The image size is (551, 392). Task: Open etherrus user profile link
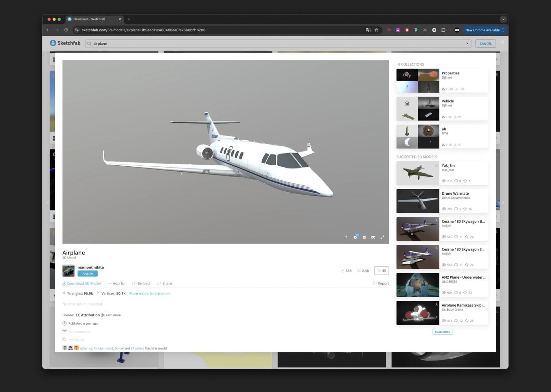pos(86,348)
